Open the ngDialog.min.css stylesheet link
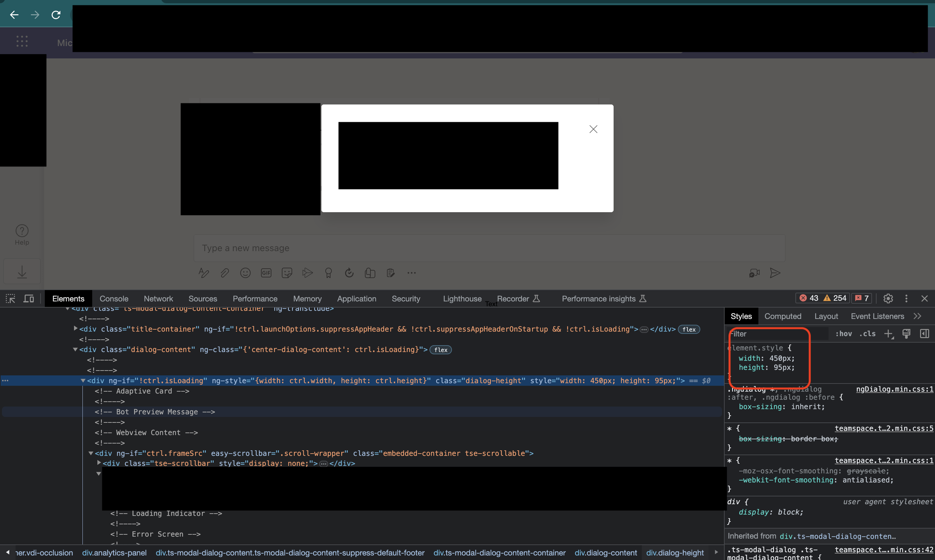This screenshot has height=560, width=935. tap(894, 389)
